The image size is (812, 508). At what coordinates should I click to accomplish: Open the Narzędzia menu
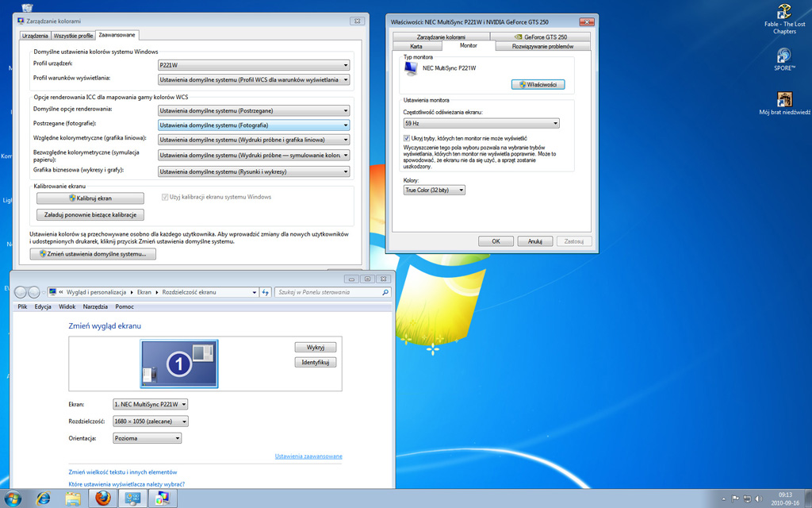[95, 307]
